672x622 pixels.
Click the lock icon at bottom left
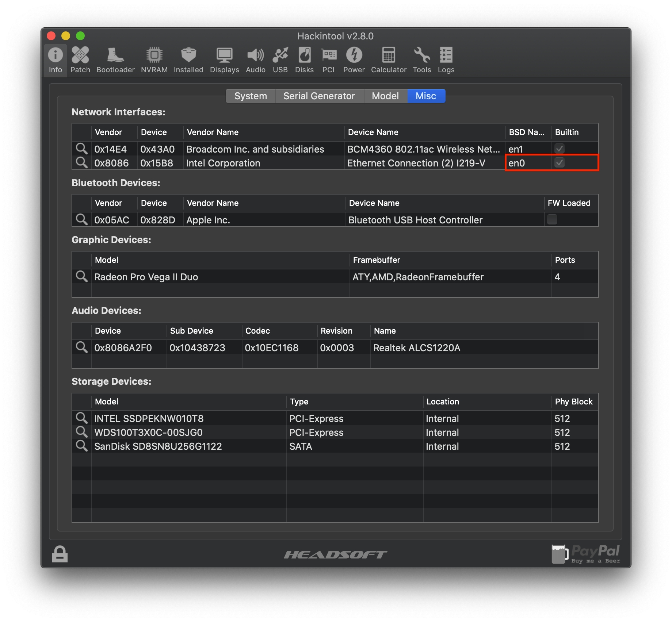click(x=60, y=554)
